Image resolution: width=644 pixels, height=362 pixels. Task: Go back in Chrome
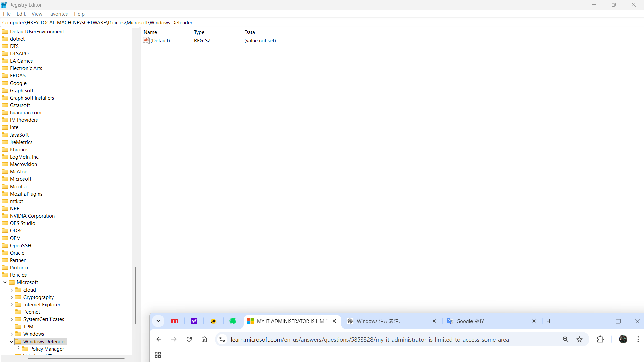coord(159,339)
